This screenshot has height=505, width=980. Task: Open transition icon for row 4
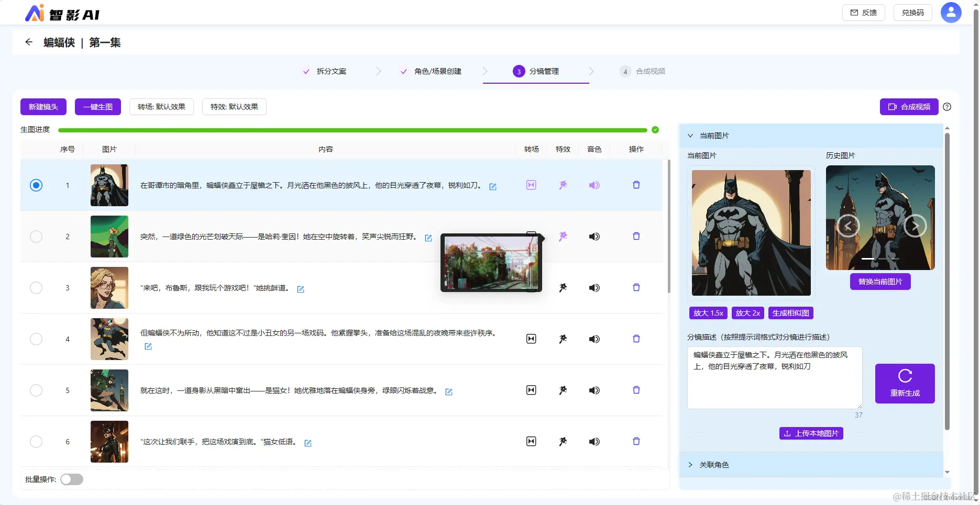coord(531,339)
